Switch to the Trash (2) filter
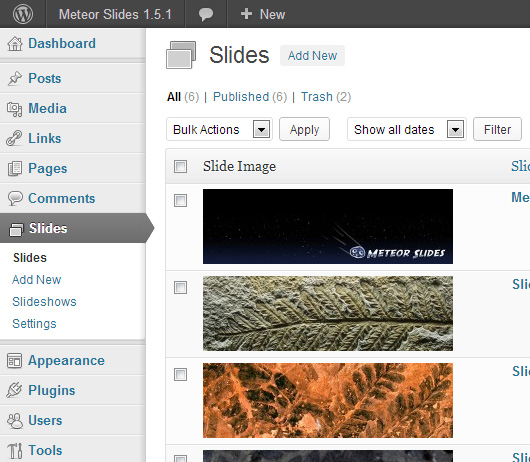The width and height of the screenshot is (530, 462). (326, 97)
